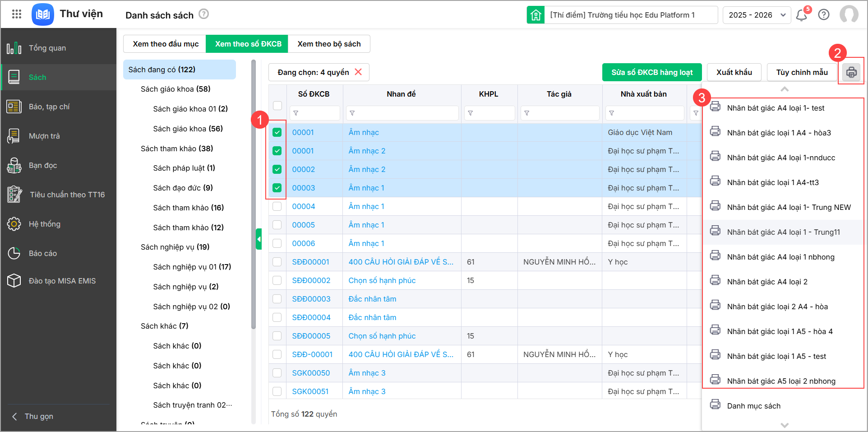Click the Tùy chỉnh mẫu button
The width and height of the screenshot is (868, 432).
pyautogui.click(x=802, y=72)
